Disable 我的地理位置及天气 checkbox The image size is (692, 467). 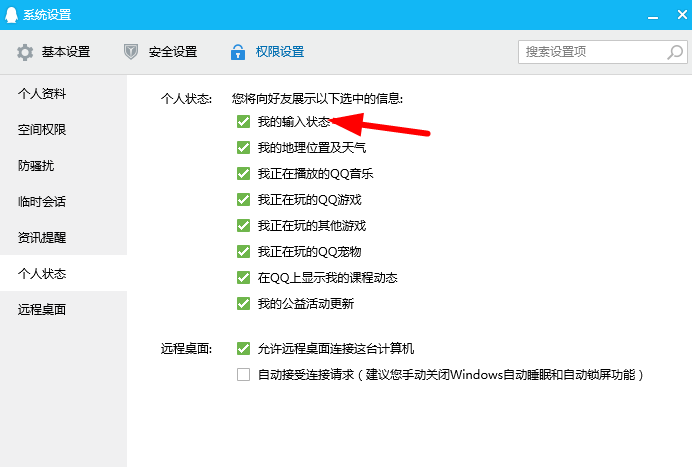pos(243,147)
